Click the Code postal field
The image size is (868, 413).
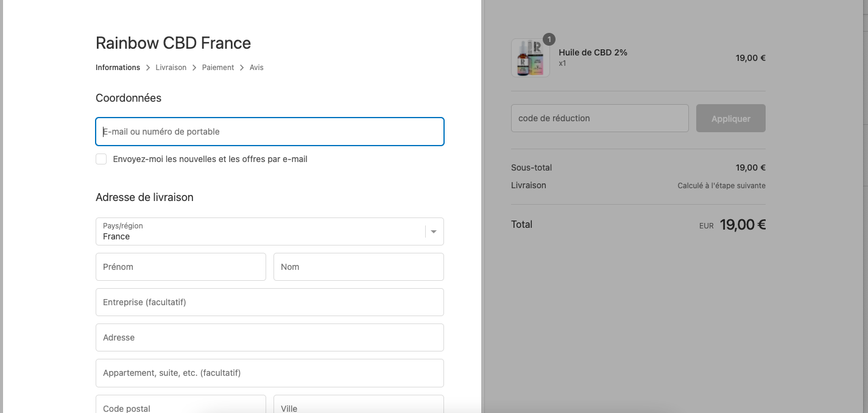click(181, 404)
